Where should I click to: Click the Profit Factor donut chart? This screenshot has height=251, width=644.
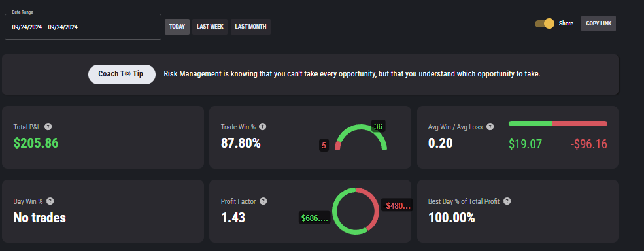(356, 210)
